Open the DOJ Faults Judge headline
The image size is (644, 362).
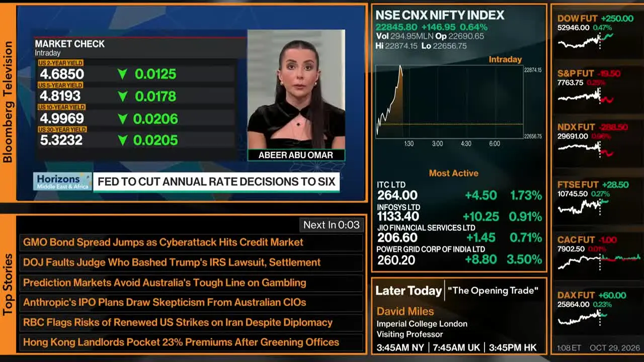click(190, 262)
